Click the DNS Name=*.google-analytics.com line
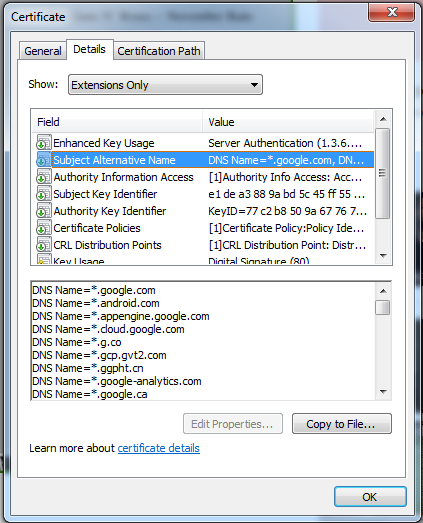Viewport: 423px width, 523px height. (x=117, y=381)
